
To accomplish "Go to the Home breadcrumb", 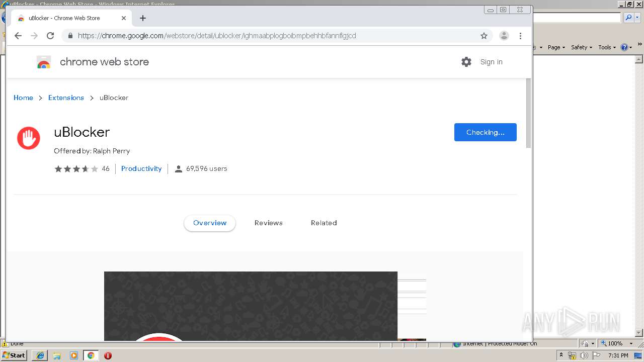I will click(23, 98).
